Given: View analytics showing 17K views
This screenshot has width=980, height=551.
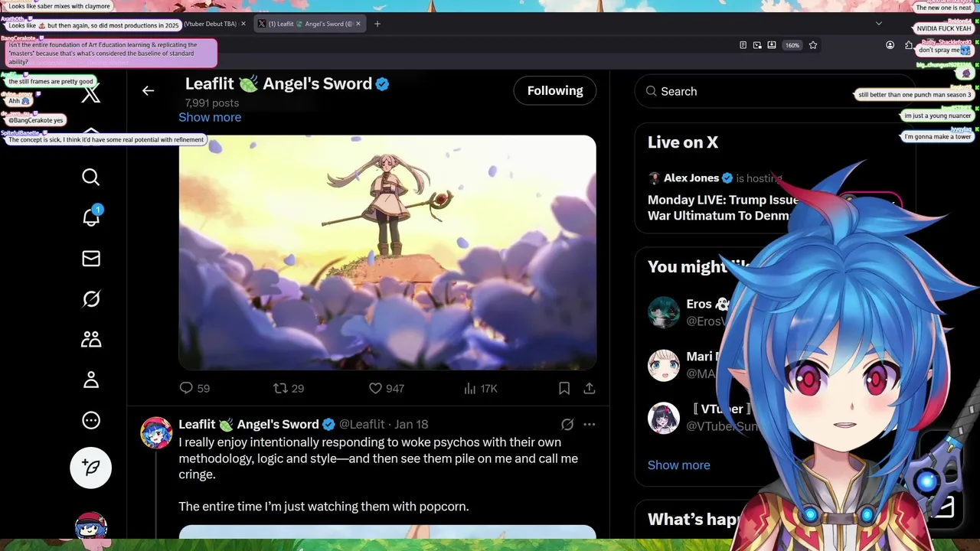Looking at the screenshot, I should point(481,388).
